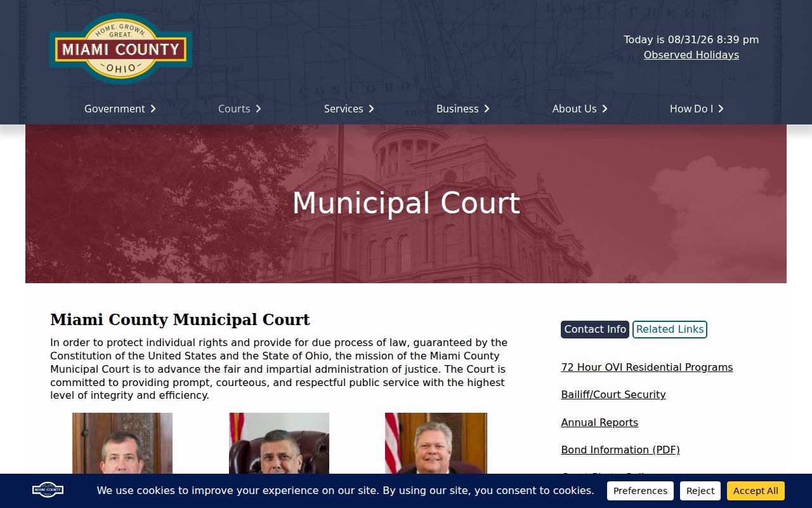This screenshot has height=508, width=812.
Task: Accept all cookies with Accept All
Action: pyautogui.click(x=756, y=491)
